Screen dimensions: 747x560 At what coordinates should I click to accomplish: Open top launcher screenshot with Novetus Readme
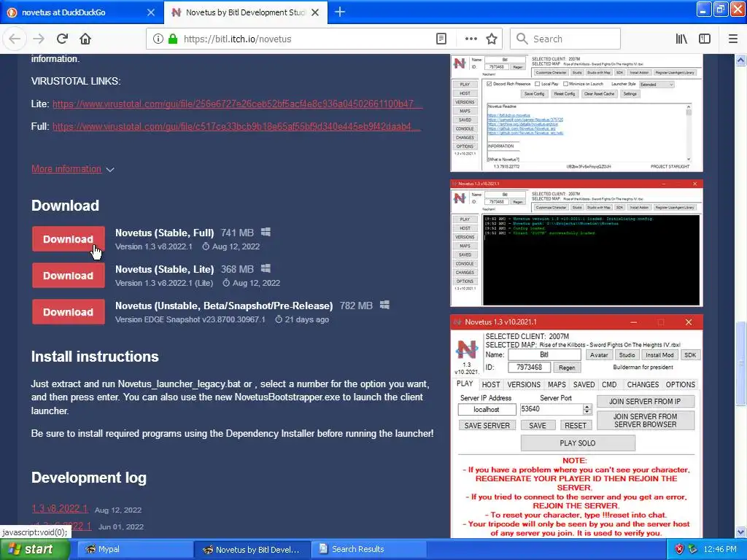tap(576, 113)
